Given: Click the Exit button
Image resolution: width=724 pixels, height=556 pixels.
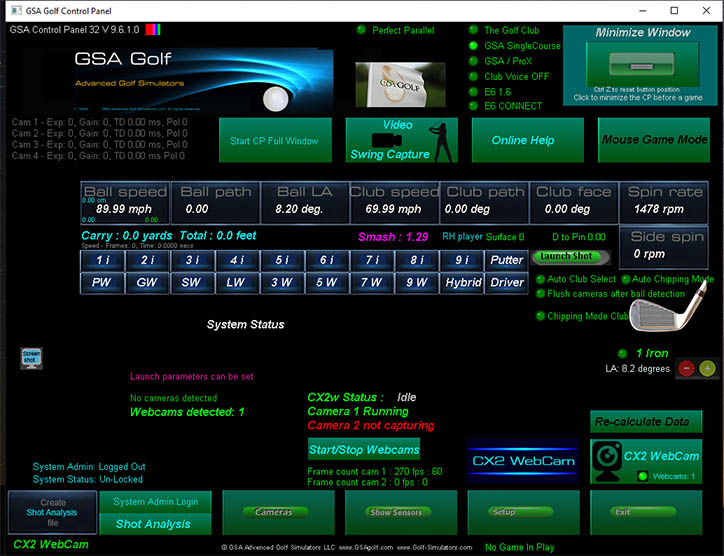Looking at the screenshot, I should pyautogui.click(x=646, y=513).
